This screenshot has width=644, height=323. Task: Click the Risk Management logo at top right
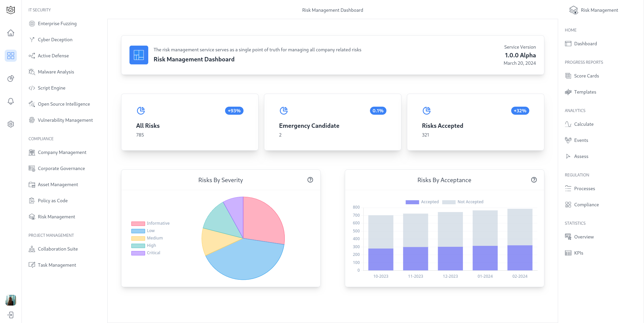(593, 10)
